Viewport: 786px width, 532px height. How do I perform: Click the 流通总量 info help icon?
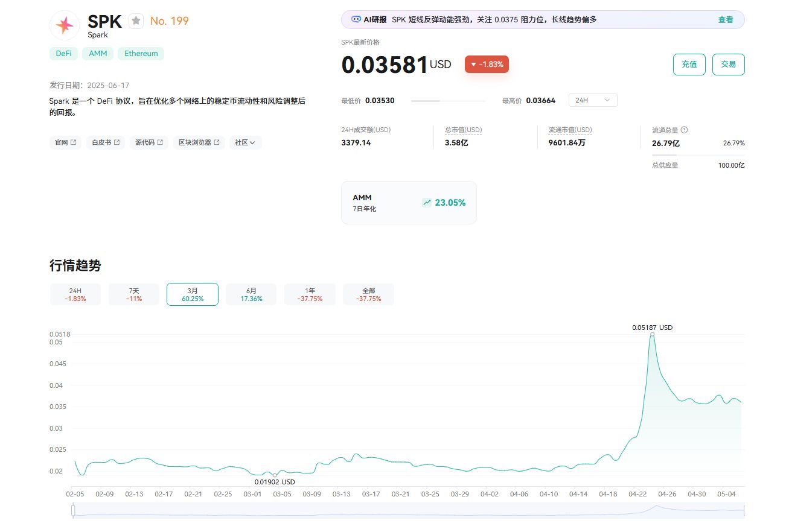[x=684, y=130]
